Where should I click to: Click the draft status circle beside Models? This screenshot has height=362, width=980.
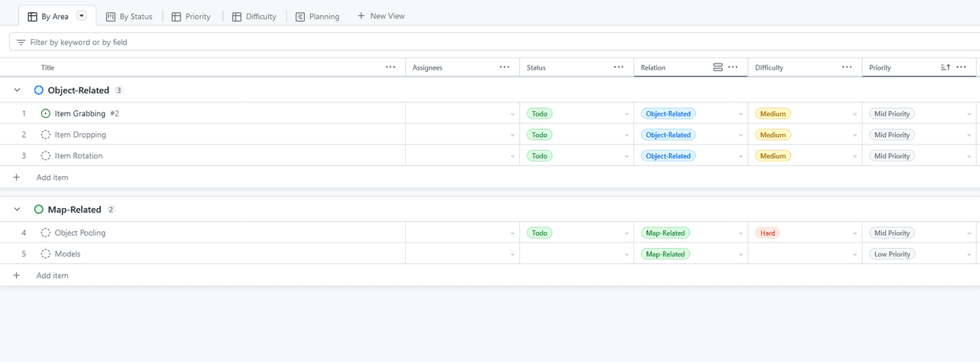click(x=46, y=254)
